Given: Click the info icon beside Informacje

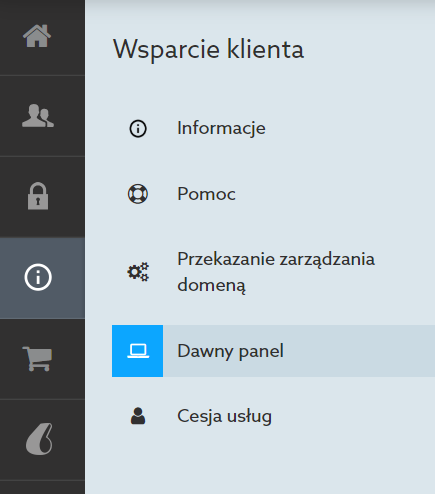Looking at the screenshot, I should coord(138,129).
